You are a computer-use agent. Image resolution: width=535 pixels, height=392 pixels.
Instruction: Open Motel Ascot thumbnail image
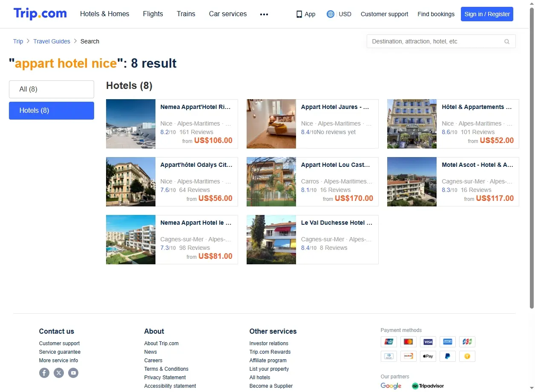pyautogui.click(x=412, y=182)
